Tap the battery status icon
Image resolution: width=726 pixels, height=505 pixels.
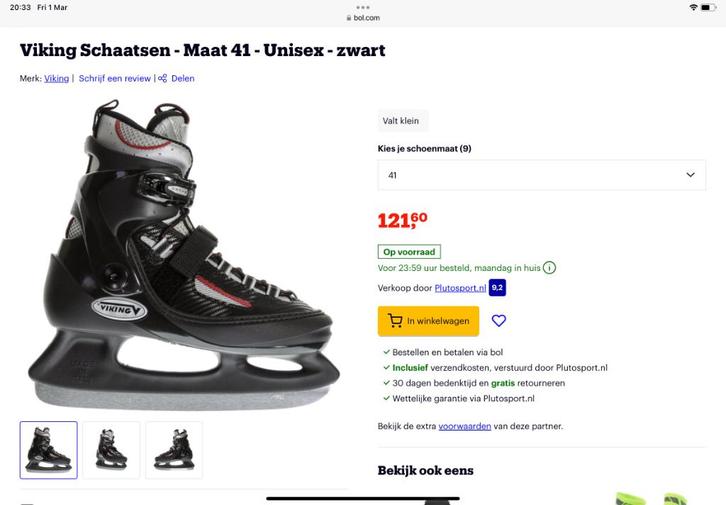(712, 7)
